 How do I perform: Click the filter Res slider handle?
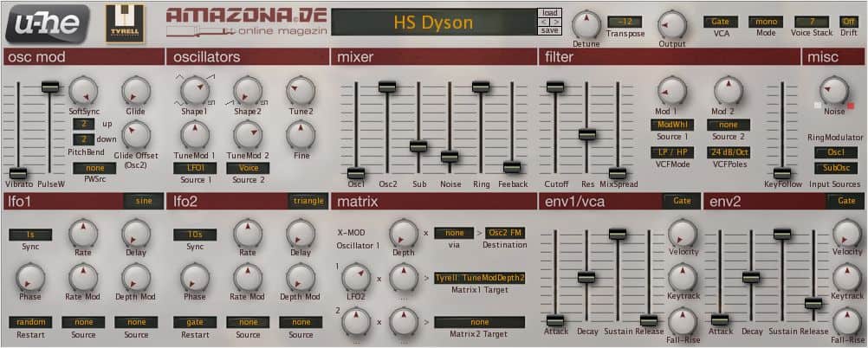click(x=586, y=134)
